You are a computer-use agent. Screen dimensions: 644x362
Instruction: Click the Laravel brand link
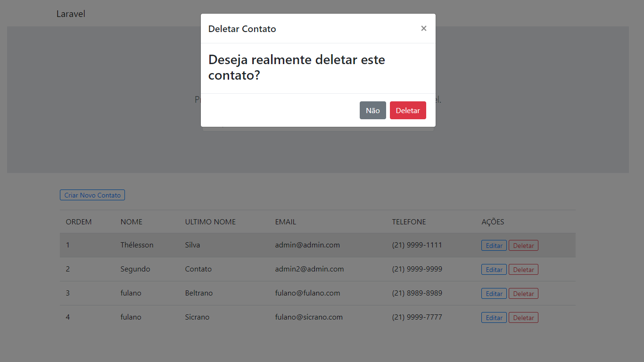pos(71,14)
